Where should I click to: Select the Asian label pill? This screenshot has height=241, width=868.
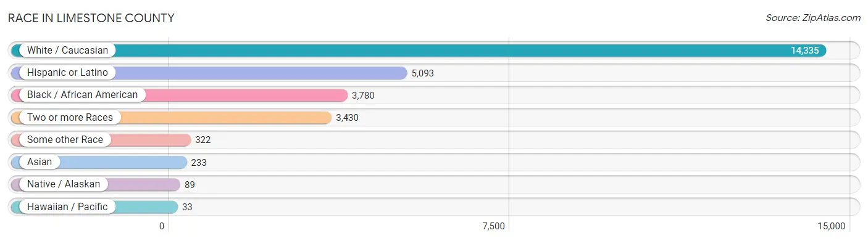click(40, 162)
